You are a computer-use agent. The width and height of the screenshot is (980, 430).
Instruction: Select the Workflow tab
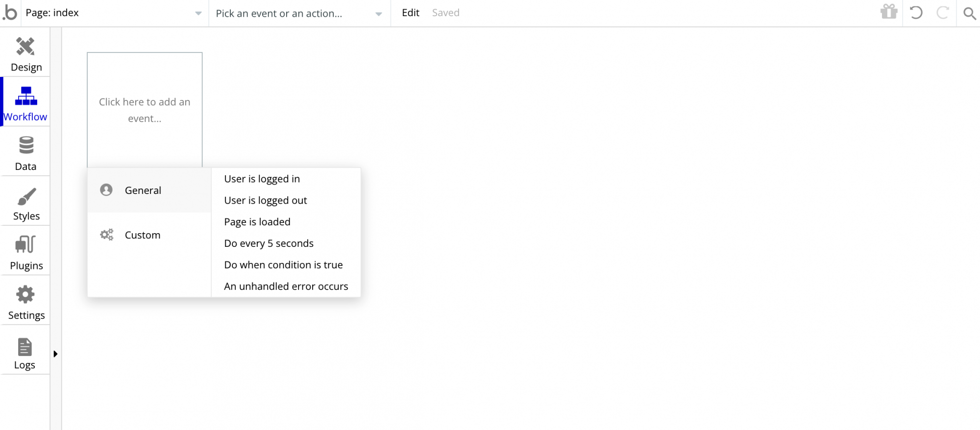pyautogui.click(x=25, y=104)
